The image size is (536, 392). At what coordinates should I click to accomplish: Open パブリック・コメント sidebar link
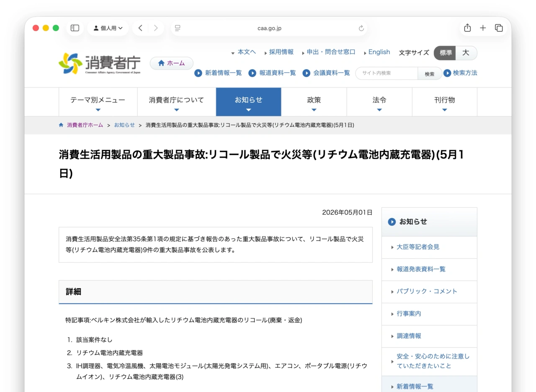point(427,291)
